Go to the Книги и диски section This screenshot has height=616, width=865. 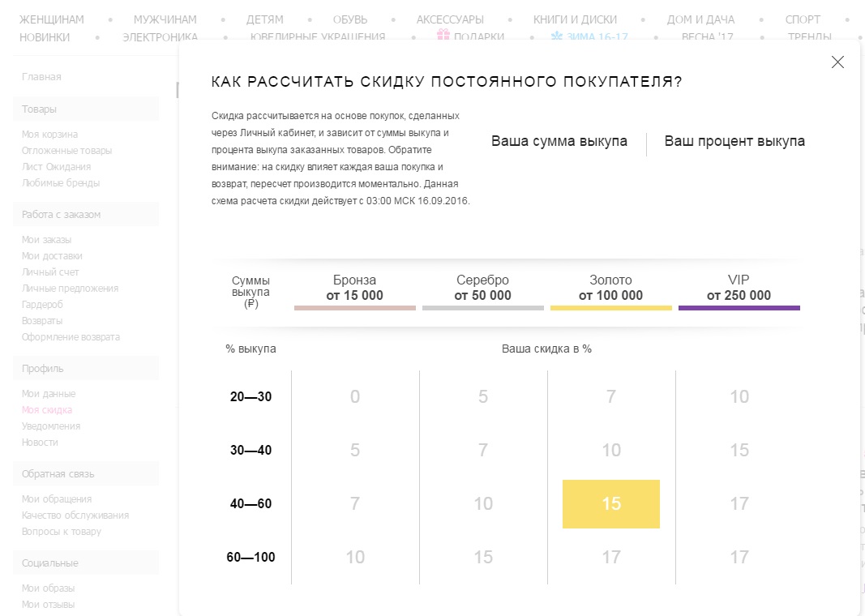(x=575, y=19)
